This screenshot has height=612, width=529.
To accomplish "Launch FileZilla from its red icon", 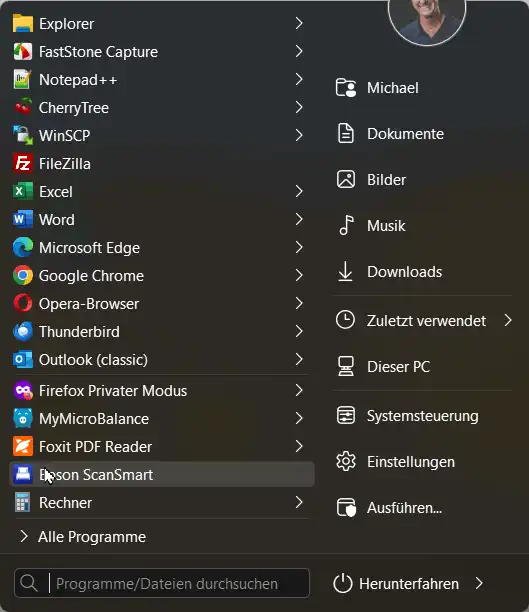I will 23,164.
